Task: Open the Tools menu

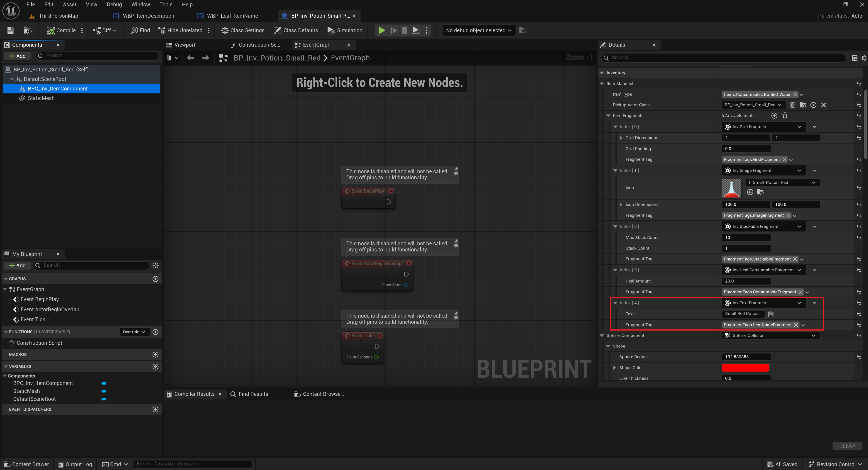Action: point(165,4)
